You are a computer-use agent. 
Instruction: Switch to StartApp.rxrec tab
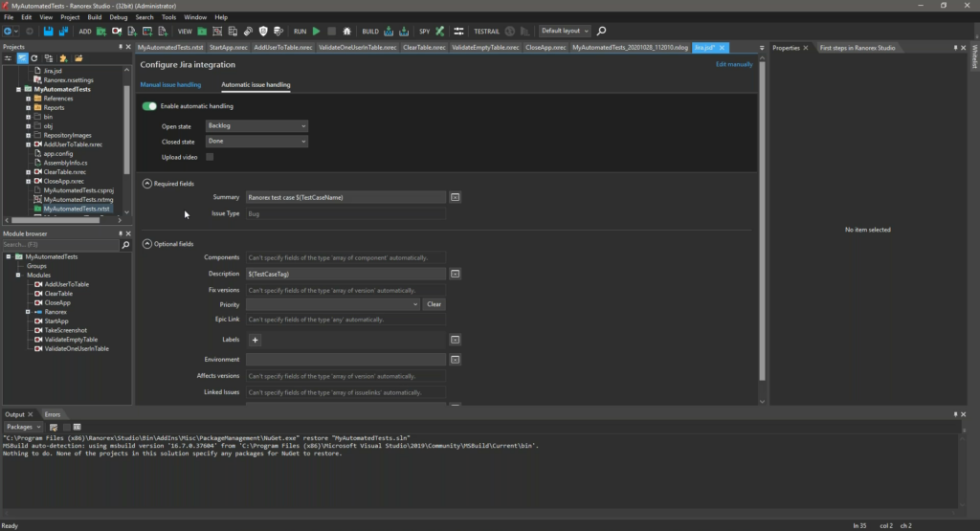229,48
